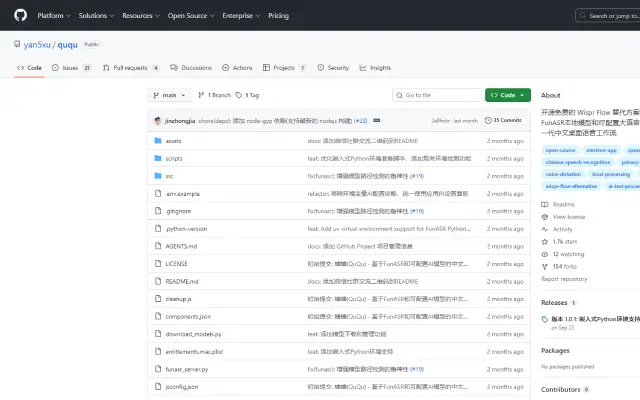Open the View license link

tap(563, 217)
